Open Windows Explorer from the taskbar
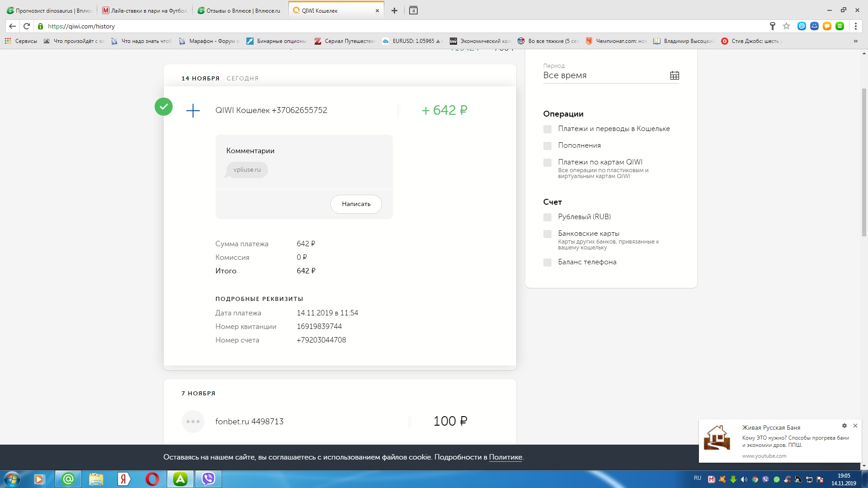The image size is (868, 488). point(96,479)
